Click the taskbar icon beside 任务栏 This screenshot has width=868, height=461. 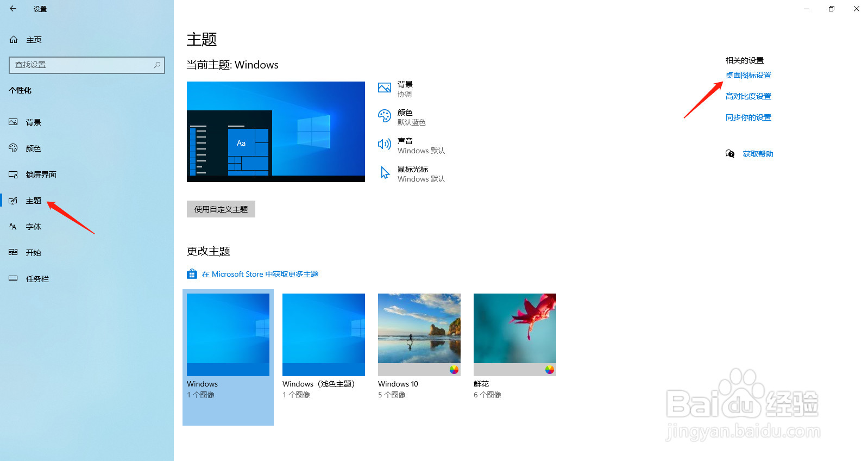click(14, 278)
